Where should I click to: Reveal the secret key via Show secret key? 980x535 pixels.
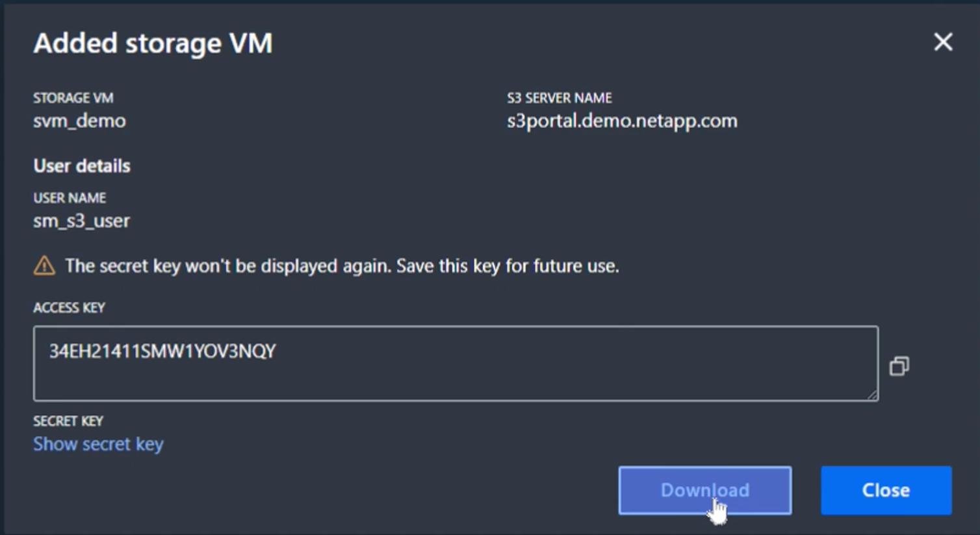point(98,444)
